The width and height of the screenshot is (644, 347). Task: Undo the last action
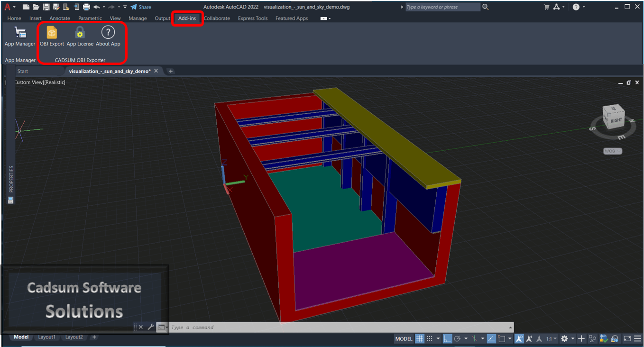pyautogui.click(x=96, y=7)
